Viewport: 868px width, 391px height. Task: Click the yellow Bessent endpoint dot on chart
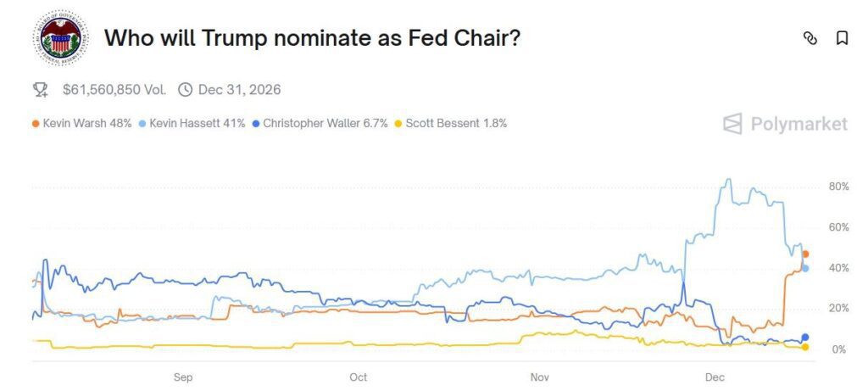[805, 347]
